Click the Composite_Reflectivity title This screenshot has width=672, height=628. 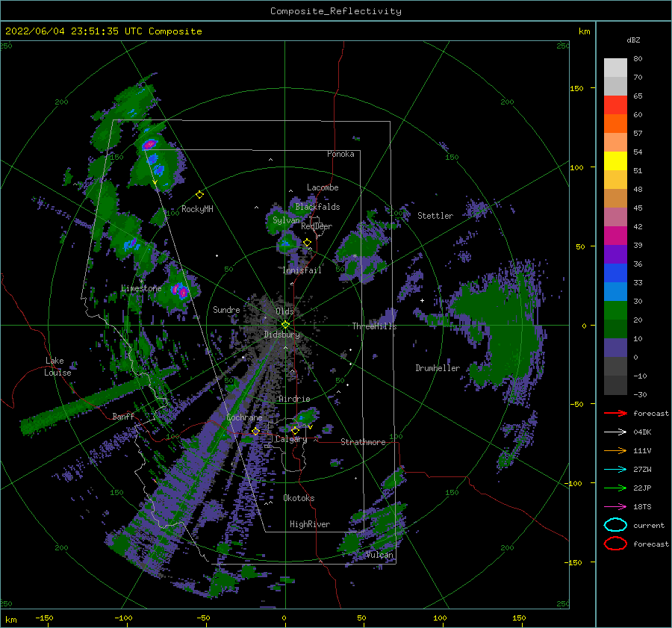336,11
